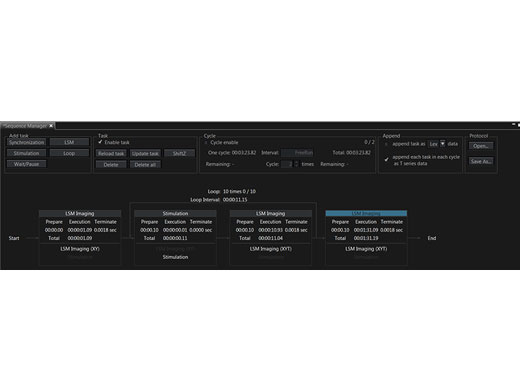Click the Reload task button
The height and width of the screenshot is (390, 520).
click(x=111, y=153)
